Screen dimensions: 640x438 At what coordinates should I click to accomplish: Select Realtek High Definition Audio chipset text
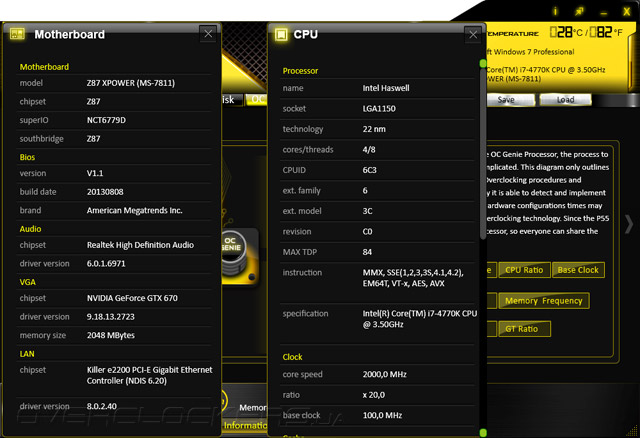[140, 245]
